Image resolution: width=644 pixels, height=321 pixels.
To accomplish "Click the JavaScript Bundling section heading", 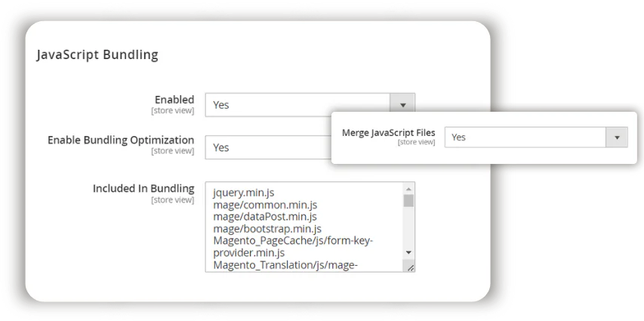I will 97,54.
